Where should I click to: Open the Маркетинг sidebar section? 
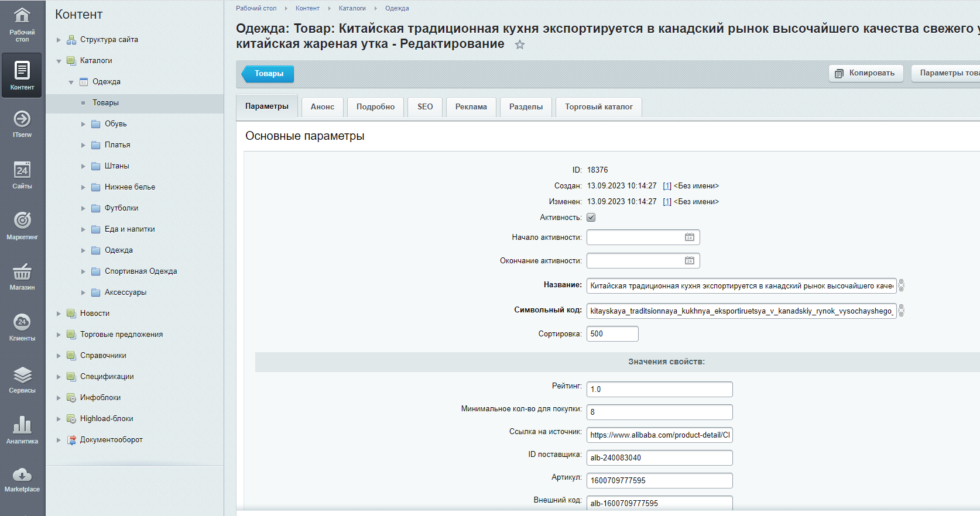[22, 225]
